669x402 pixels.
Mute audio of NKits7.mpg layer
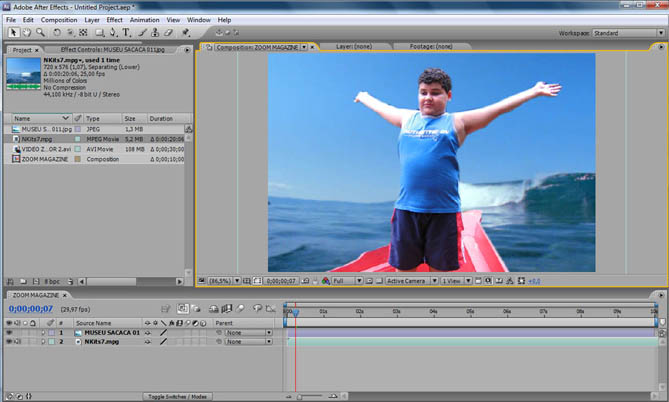point(17,341)
